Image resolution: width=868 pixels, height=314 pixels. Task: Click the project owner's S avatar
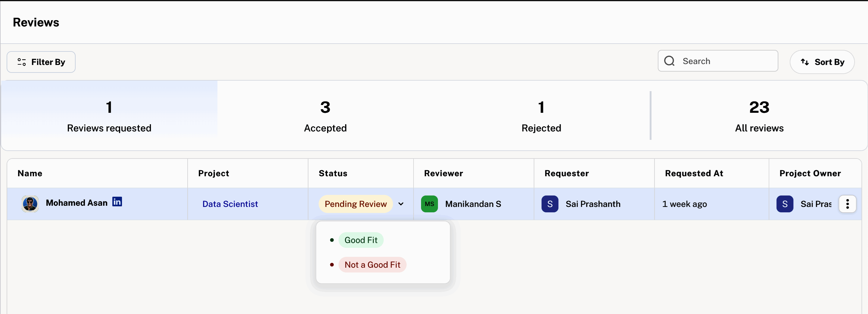pyautogui.click(x=785, y=204)
